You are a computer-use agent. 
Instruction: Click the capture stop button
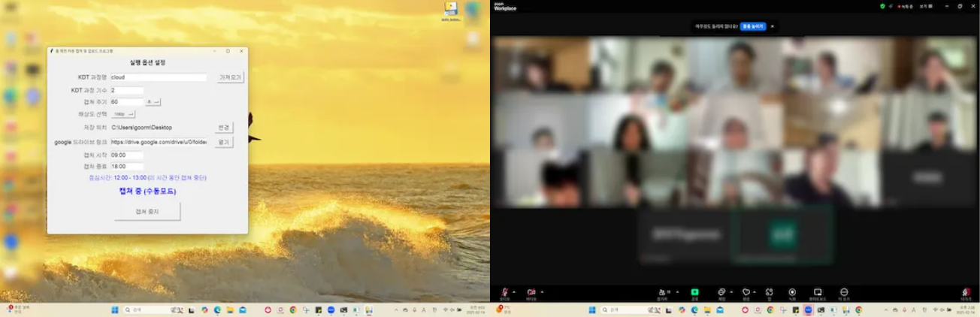coord(147,212)
